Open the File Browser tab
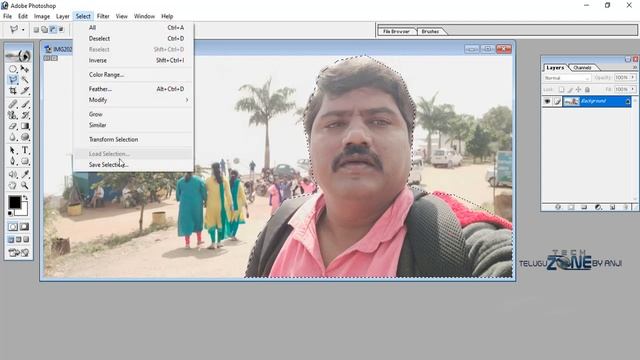The height and width of the screenshot is (360, 640). pyautogui.click(x=396, y=31)
